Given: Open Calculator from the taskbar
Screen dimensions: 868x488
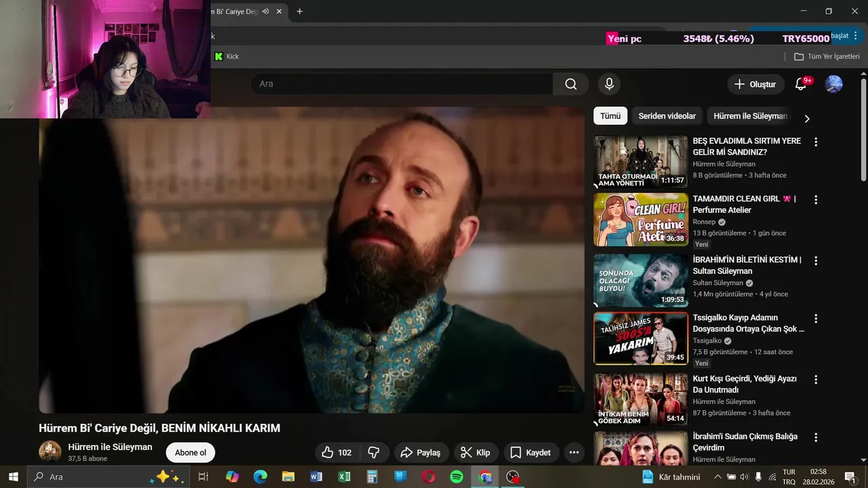Looking at the screenshot, I should 372,476.
